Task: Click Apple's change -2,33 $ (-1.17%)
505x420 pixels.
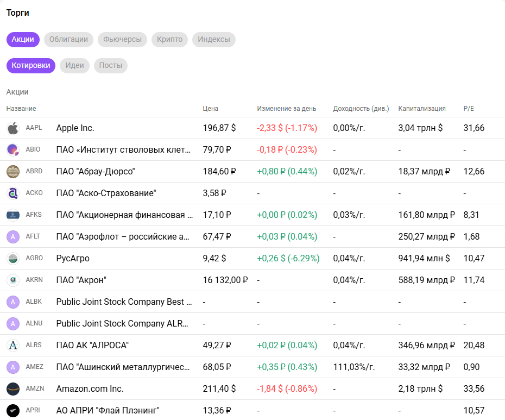Action: (287, 128)
